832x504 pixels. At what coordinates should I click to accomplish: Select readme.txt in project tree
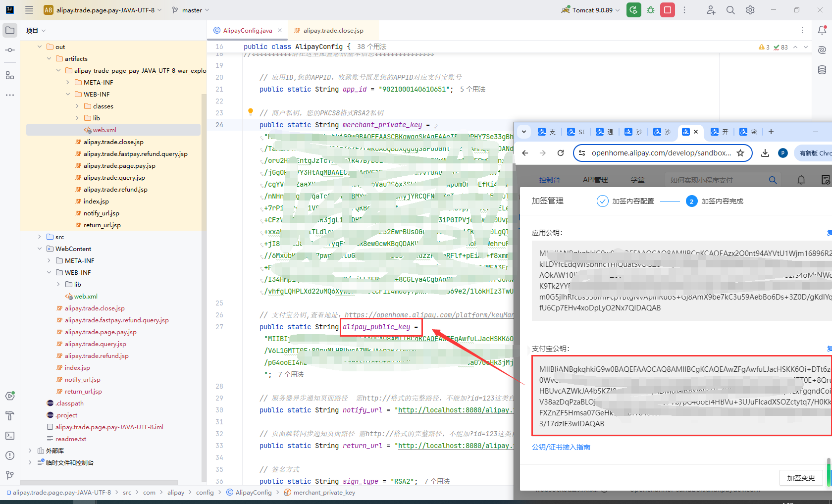tap(71, 439)
